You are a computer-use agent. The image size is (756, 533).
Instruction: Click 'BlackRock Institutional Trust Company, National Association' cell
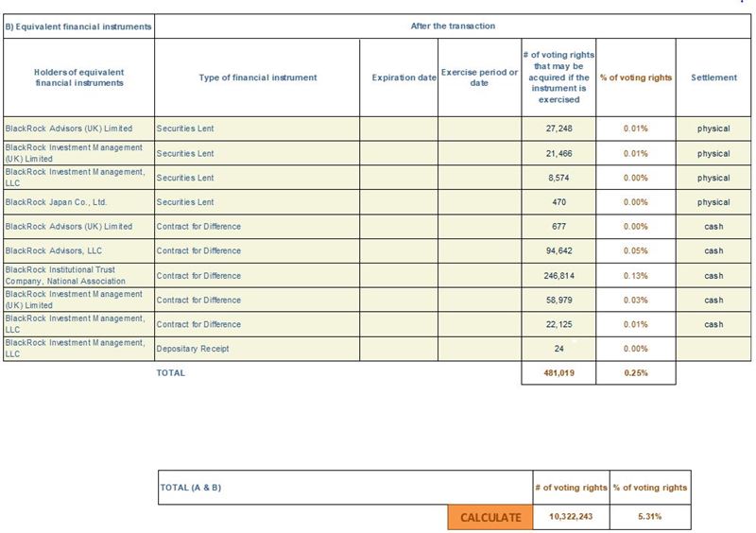[78, 275]
